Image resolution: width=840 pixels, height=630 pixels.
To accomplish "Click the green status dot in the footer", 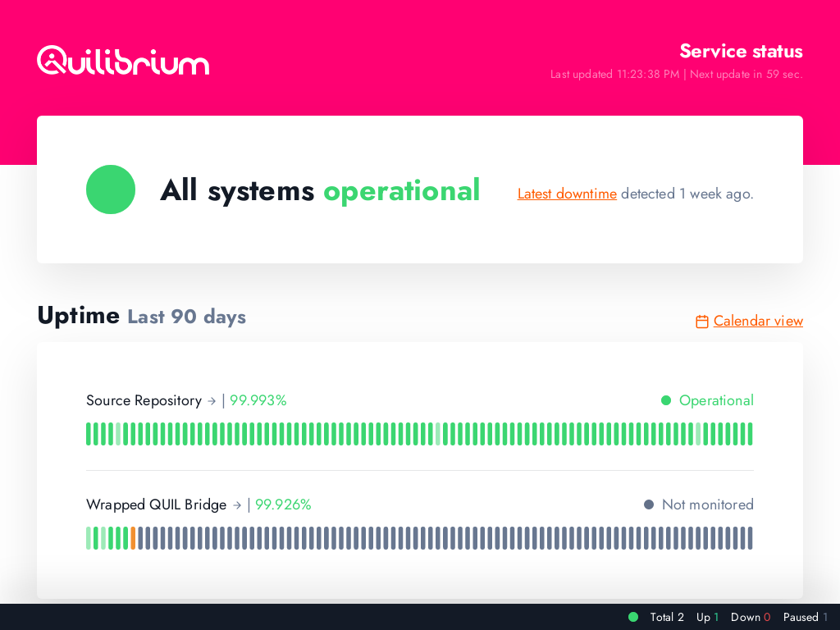I will (x=633, y=617).
